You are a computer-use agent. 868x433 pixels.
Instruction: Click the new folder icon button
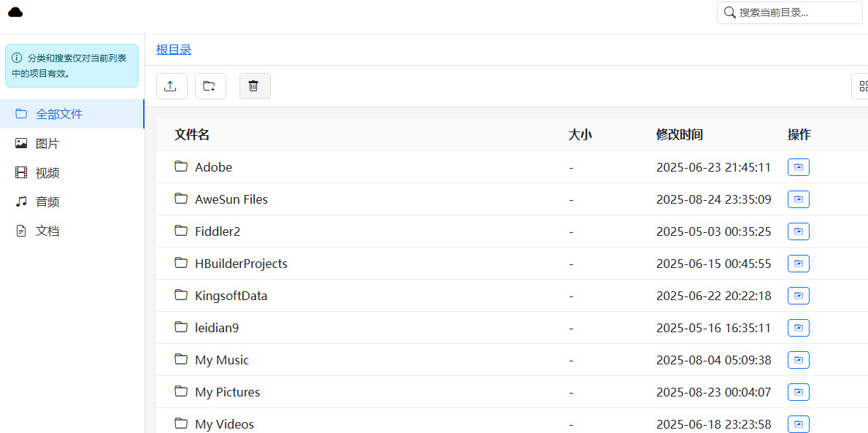click(210, 86)
